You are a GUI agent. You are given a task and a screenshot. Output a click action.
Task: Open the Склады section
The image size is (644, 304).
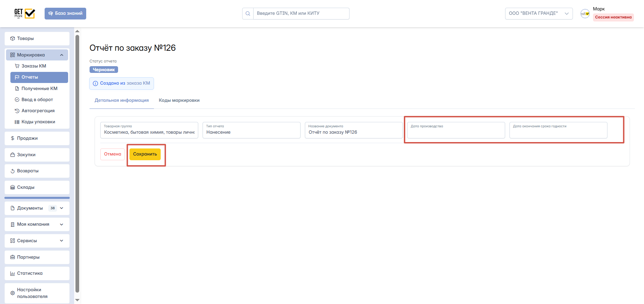coord(37,187)
